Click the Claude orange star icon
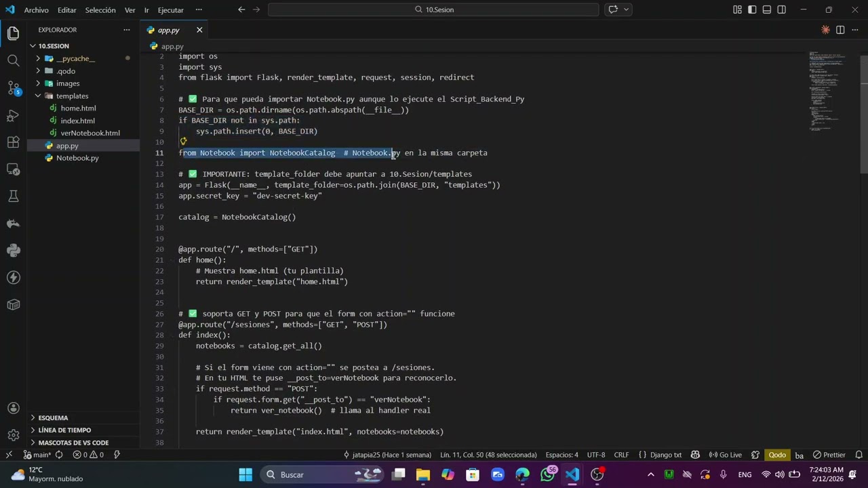The height and width of the screenshot is (488, 868). (825, 30)
